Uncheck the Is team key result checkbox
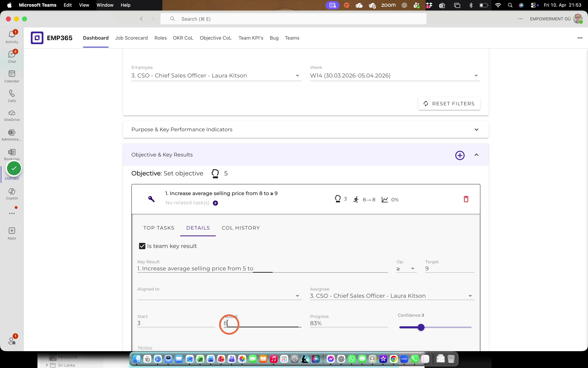 (142, 246)
